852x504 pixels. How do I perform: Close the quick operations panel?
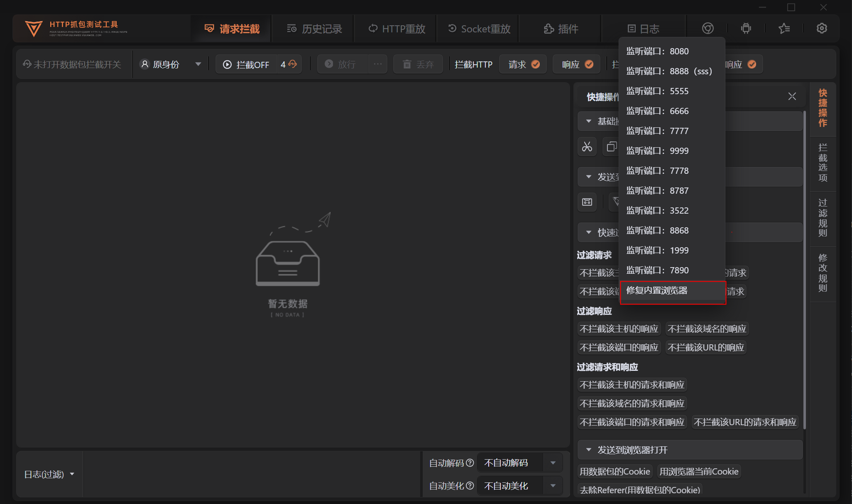tap(792, 96)
